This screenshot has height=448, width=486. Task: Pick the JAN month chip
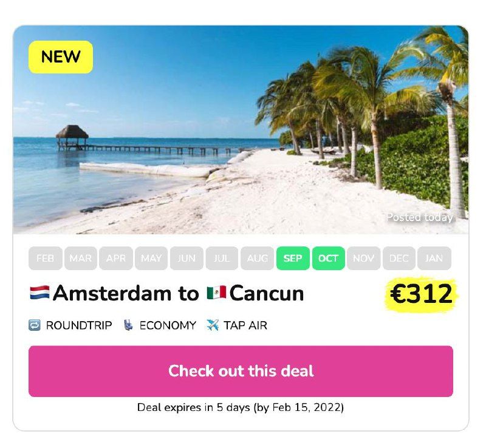click(x=434, y=259)
